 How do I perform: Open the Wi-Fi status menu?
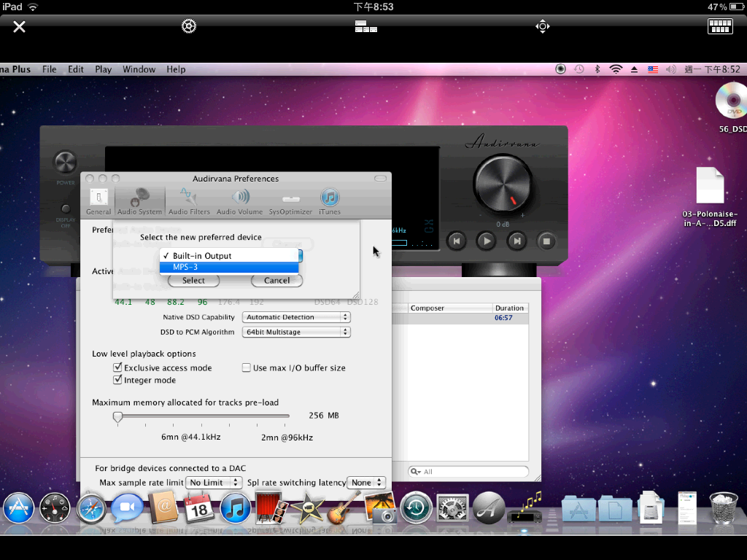click(616, 69)
